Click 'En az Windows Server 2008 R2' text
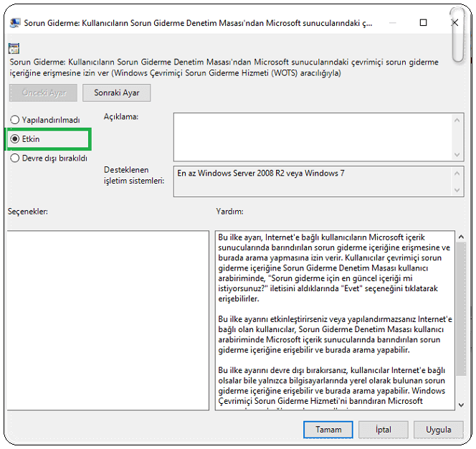Viewport: 476px width, 449px height. click(261, 173)
